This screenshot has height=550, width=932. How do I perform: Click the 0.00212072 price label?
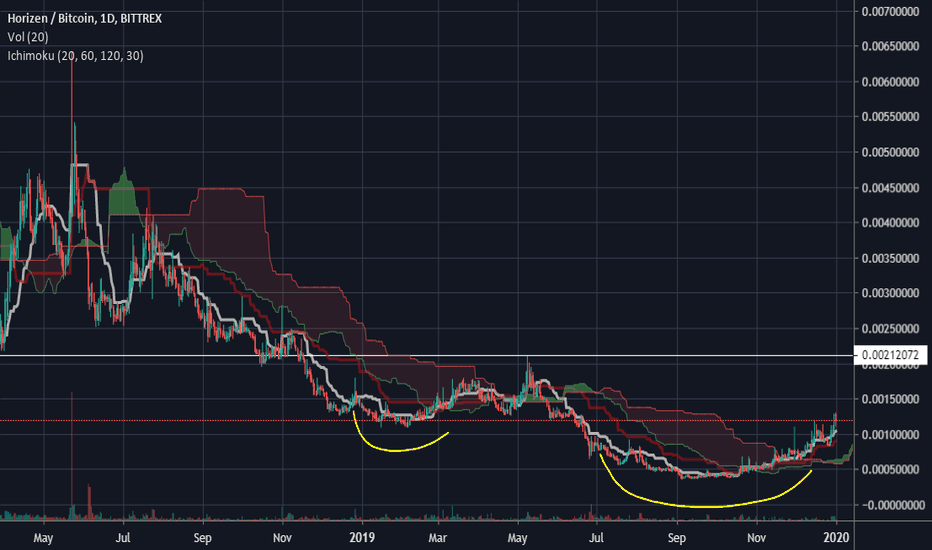coord(890,355)
